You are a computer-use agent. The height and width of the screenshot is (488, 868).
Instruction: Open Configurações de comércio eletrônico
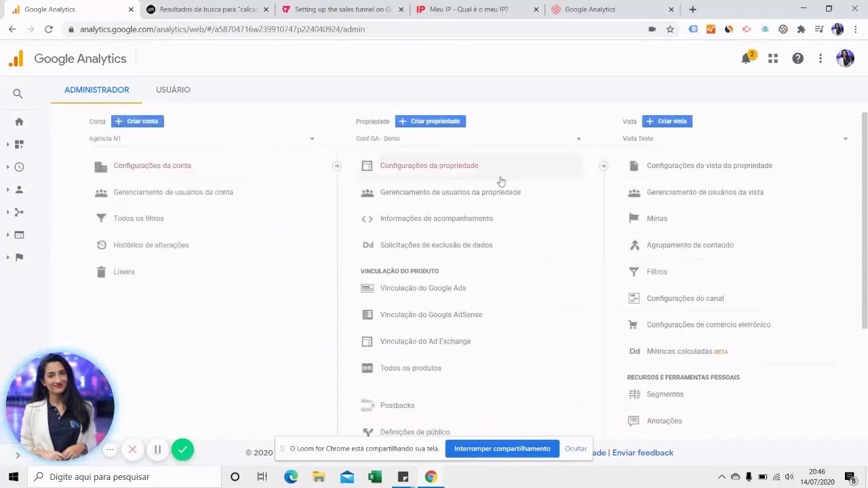[708, 325]
